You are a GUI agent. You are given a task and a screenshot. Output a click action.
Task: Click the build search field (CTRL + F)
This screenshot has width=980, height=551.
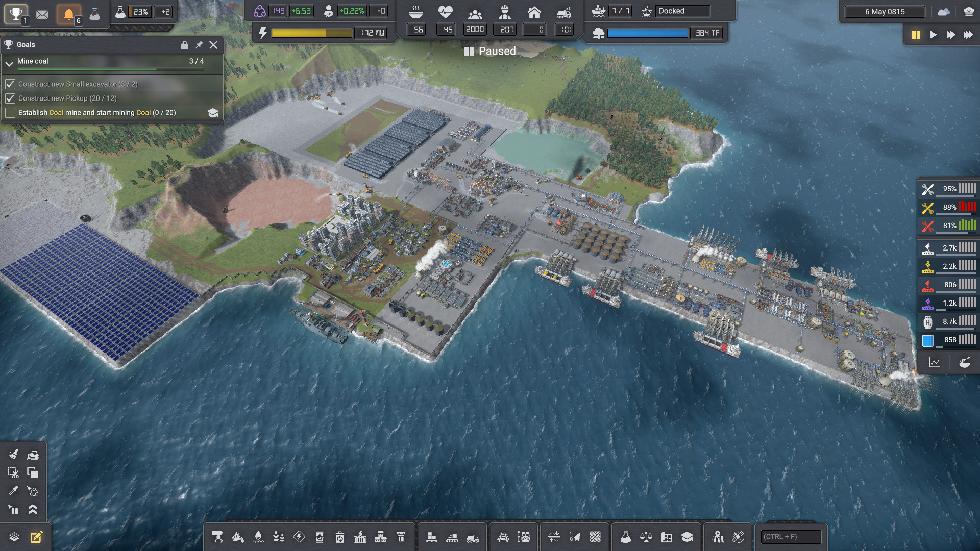(x=791, y=537)
